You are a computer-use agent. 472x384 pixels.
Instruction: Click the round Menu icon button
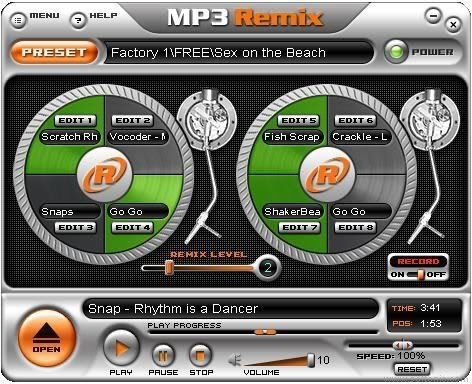tap(18, 21)
